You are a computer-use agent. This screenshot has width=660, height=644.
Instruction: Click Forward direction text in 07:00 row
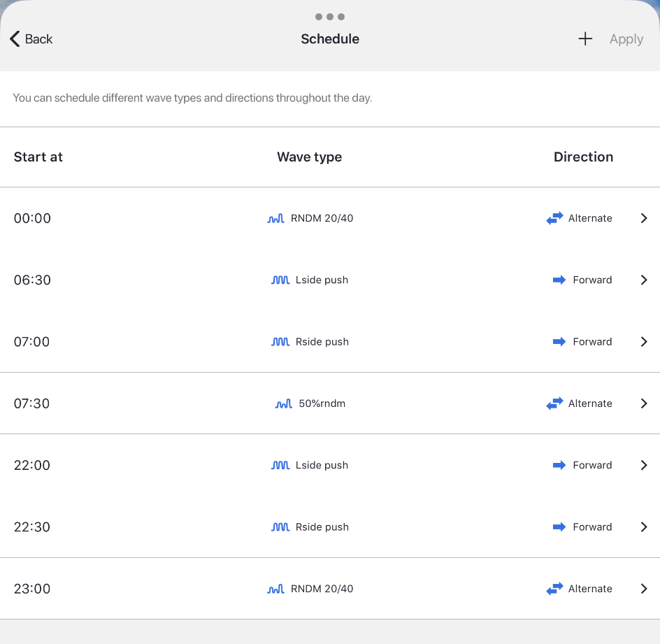[592, 342]
